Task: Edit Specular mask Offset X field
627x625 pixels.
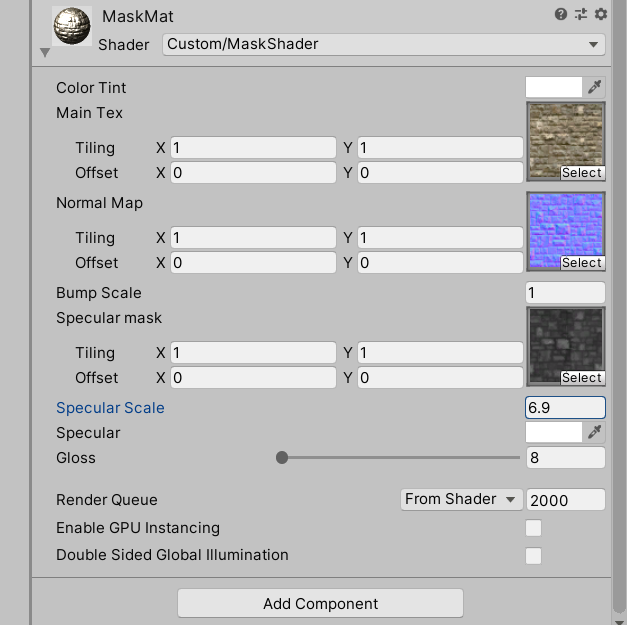Action: (253, 377)
